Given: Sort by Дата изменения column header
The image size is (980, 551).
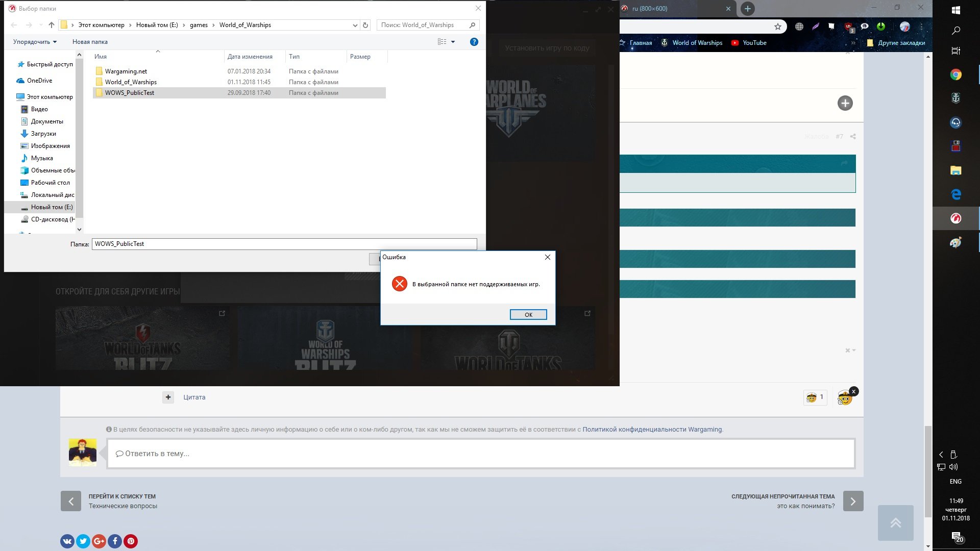Looking at the screenshot, I should (250, 57).
